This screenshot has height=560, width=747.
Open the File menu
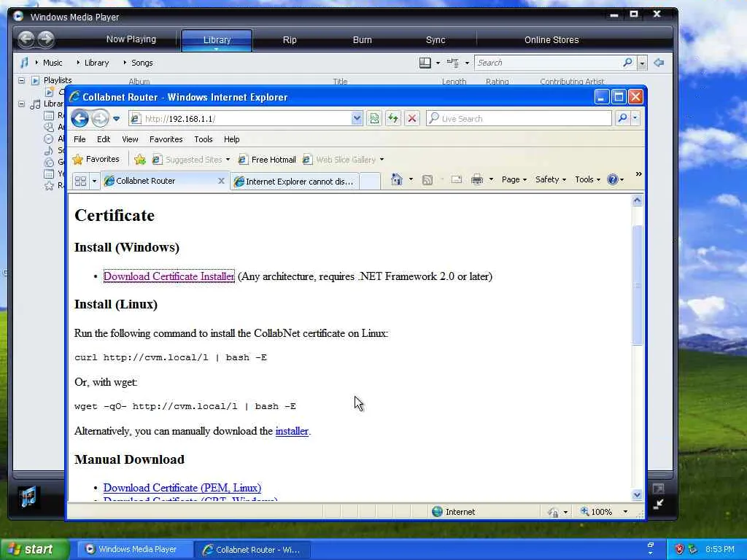80,139
